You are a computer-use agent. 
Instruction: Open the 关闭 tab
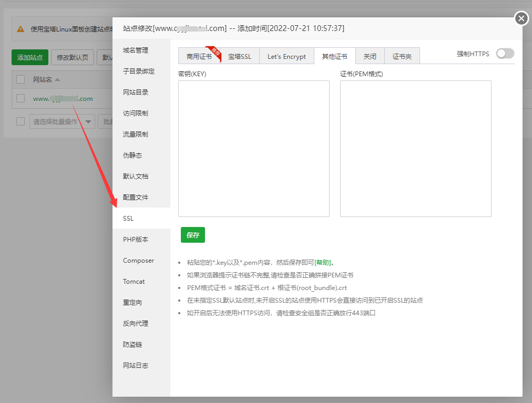370,56
